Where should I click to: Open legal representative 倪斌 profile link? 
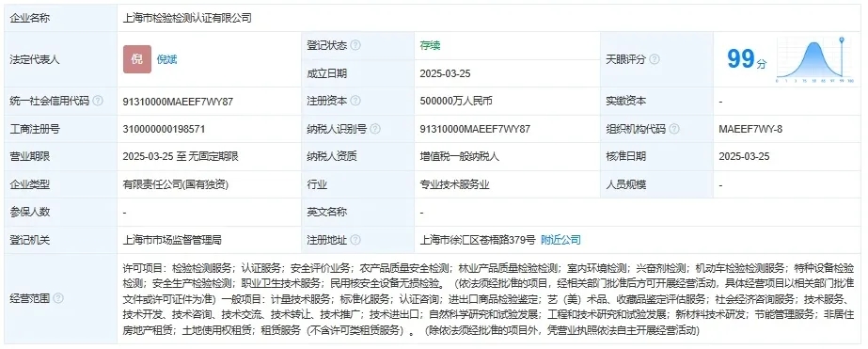tap(166, 60)
